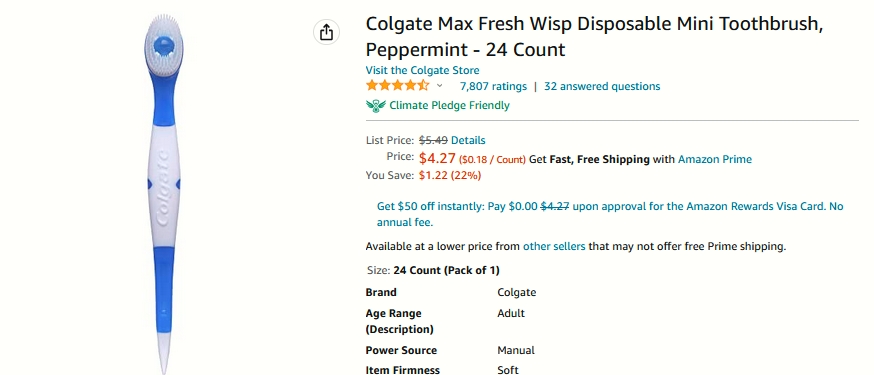Click the star rating icons
Viewport: 874px width, 375px height.
pyautogui.click(x=397, y=86)
